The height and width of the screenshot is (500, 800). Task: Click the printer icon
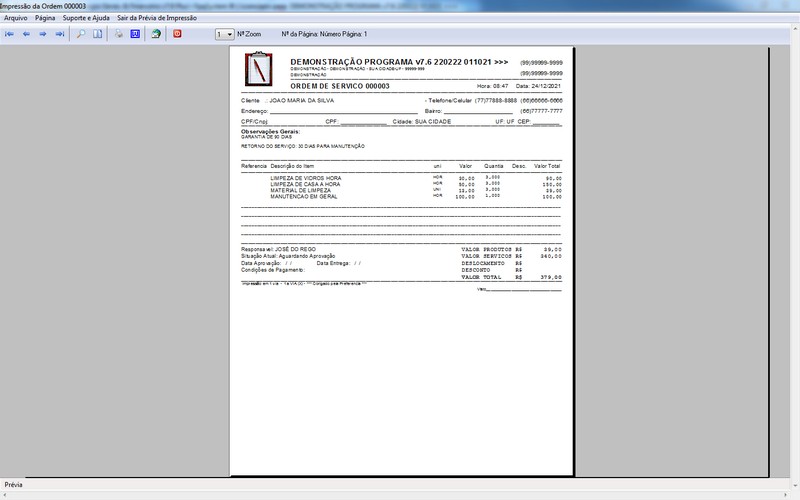pos(118,34)
